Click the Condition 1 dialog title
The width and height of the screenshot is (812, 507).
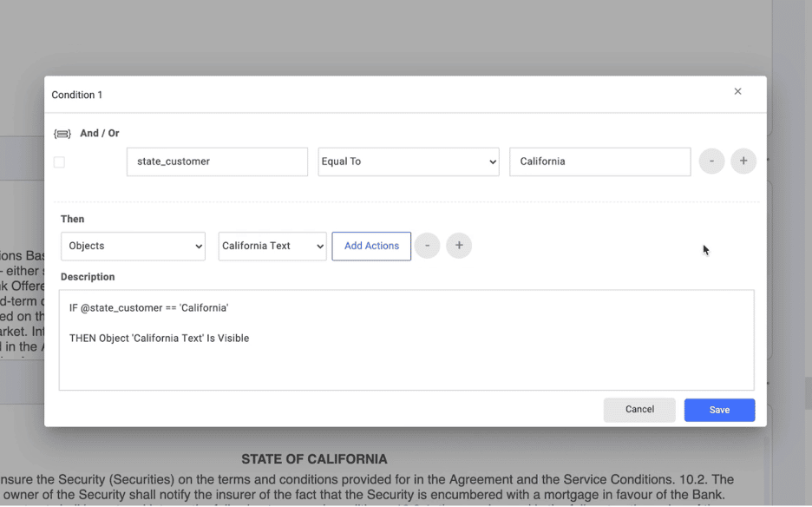(77, 95)
